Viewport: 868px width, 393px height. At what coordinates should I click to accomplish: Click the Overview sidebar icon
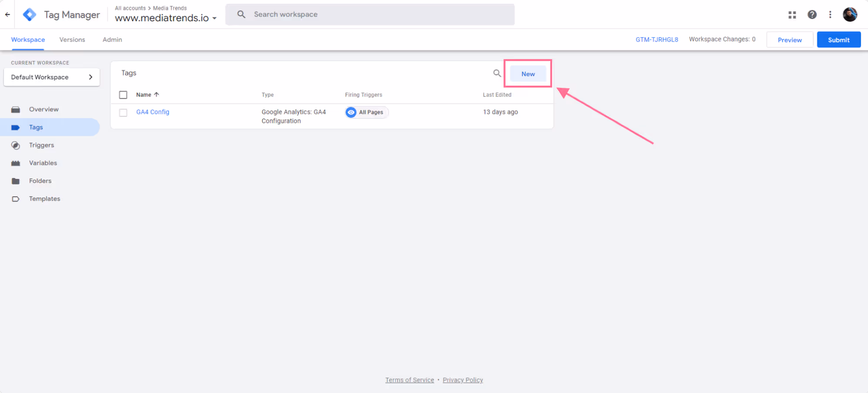16,109
